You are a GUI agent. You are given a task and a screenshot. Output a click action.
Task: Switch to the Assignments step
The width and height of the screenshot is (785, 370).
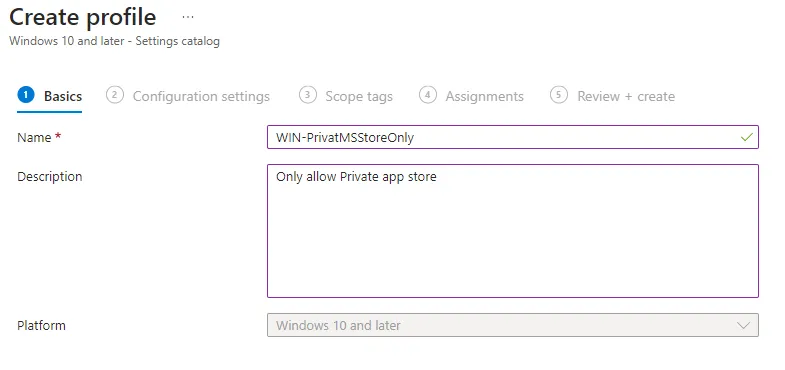coord(472,96)
